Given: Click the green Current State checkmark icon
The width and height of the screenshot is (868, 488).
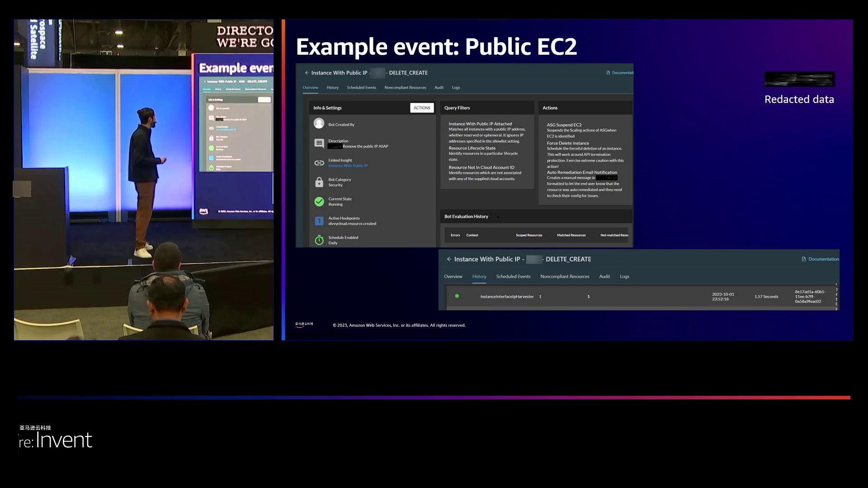Looking at the screenshot, I should (319, 202).
